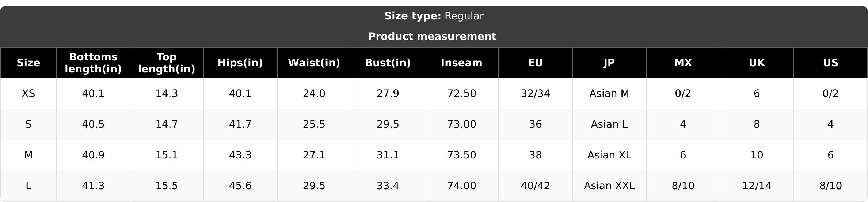This screenshot has height=202, width=868.
Task: Click the JP column header
Action: (609, 63)
